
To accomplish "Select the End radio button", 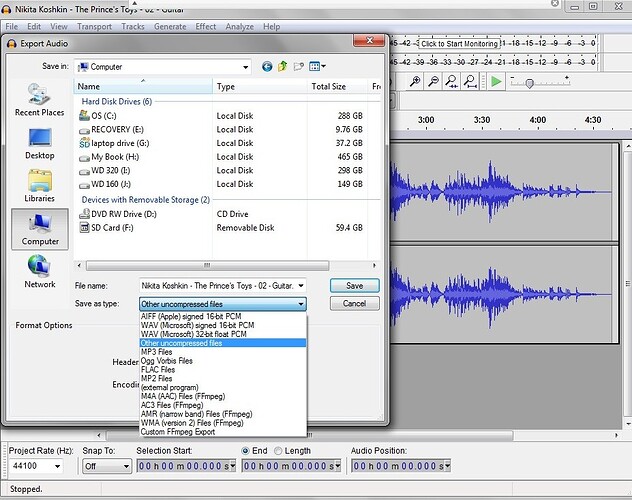I will (245, 451).
